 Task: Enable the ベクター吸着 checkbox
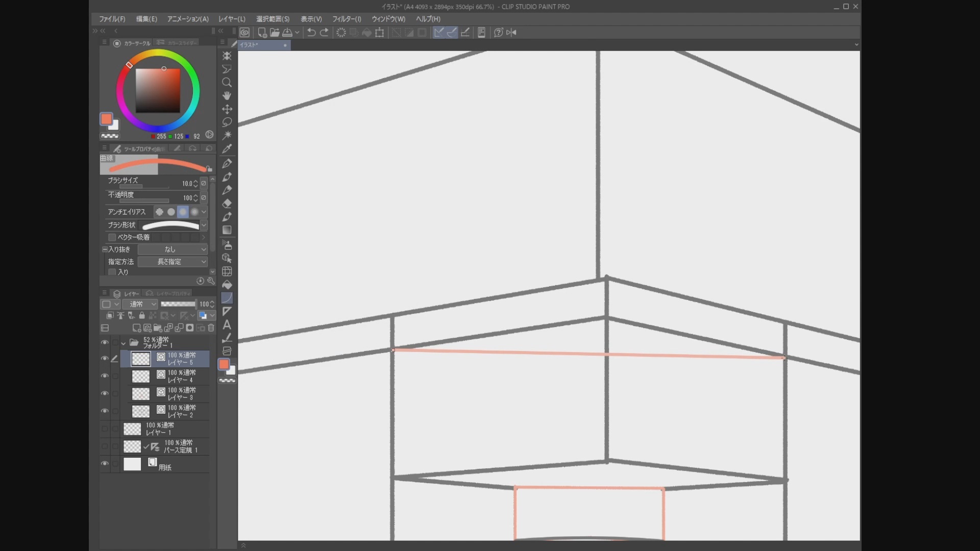112,237
